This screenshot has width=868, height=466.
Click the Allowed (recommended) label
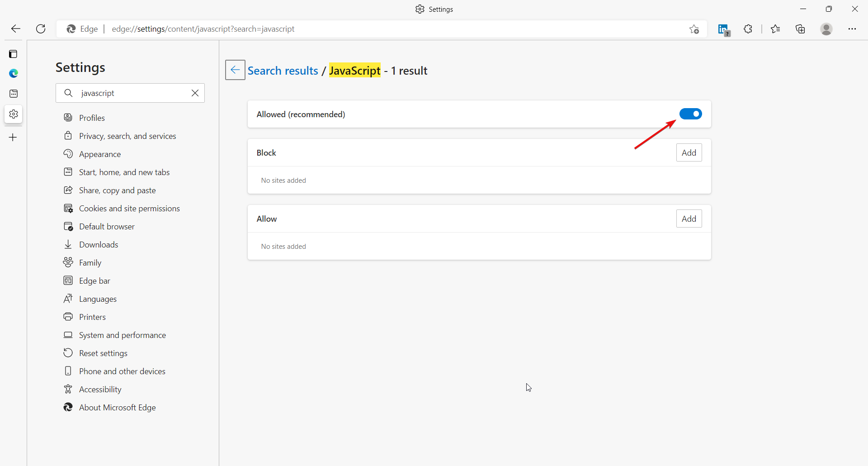[301, 114]
